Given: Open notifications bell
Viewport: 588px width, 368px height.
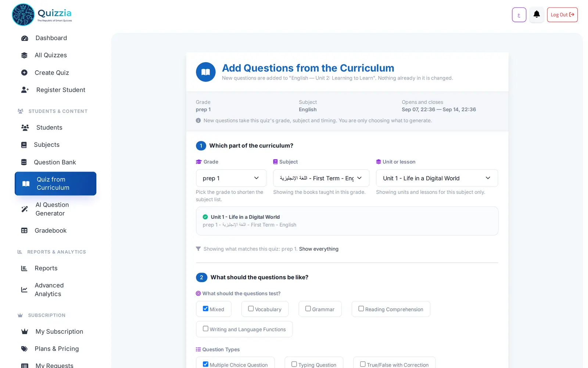Looking at the screenshot, I should 537,15.
